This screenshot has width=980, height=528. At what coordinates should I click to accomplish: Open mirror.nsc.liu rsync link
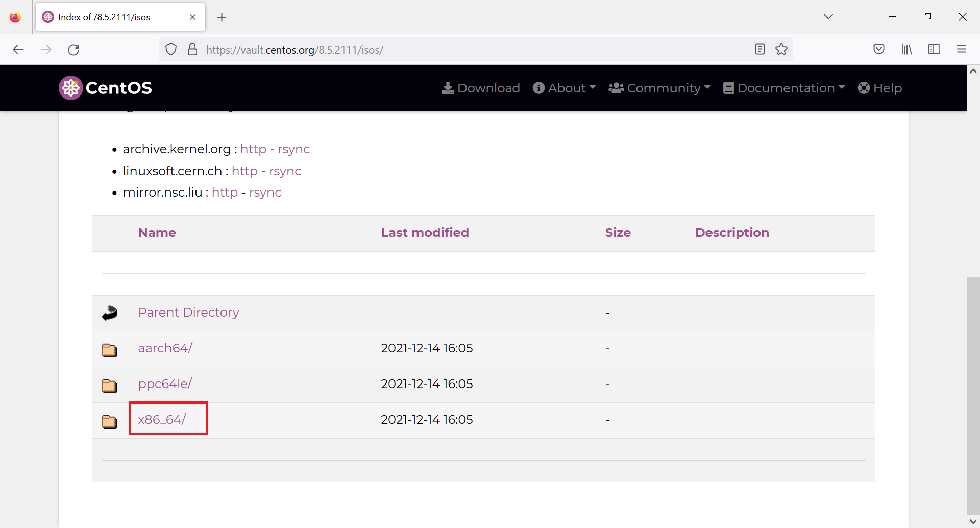pos(265,193)
